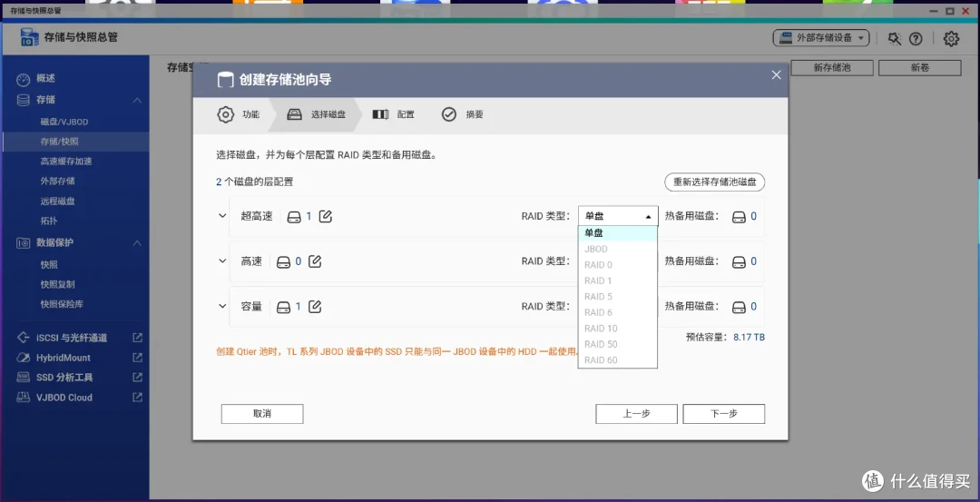
Task: Choose RAID 10 from the dropdown list
Action: (x=618, y=329)
